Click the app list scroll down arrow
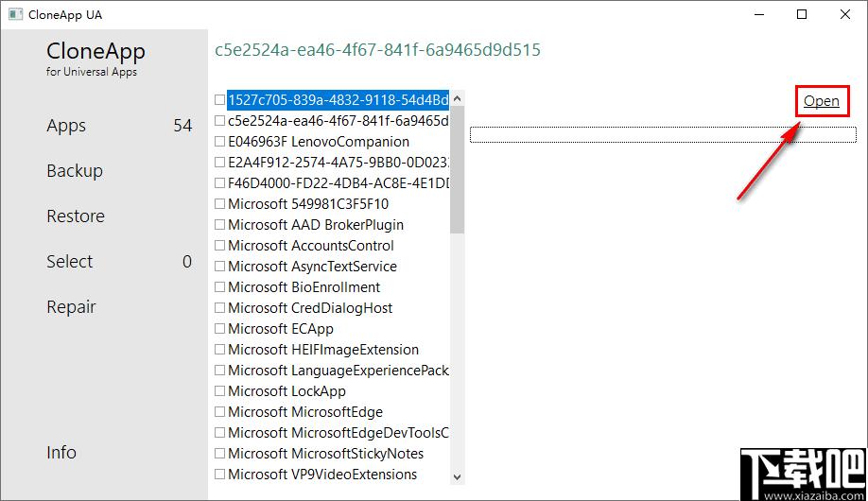The width and height of the screenshot is (868, 501). [457, 476]
